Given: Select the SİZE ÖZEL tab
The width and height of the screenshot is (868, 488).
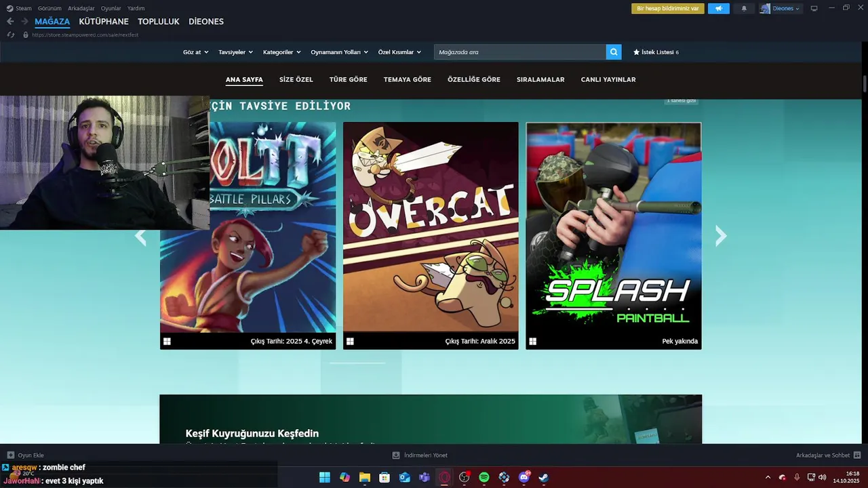Looking at the screenshot, I should coord(296,79).
